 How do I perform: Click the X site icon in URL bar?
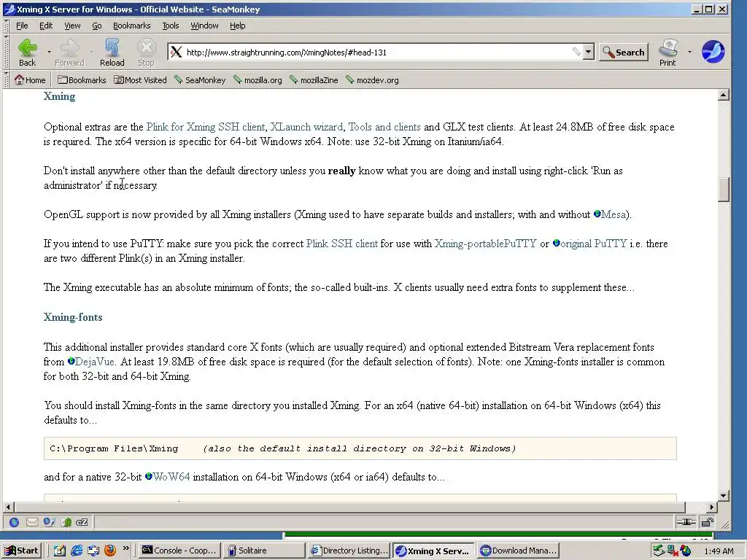tap(177, 52)
